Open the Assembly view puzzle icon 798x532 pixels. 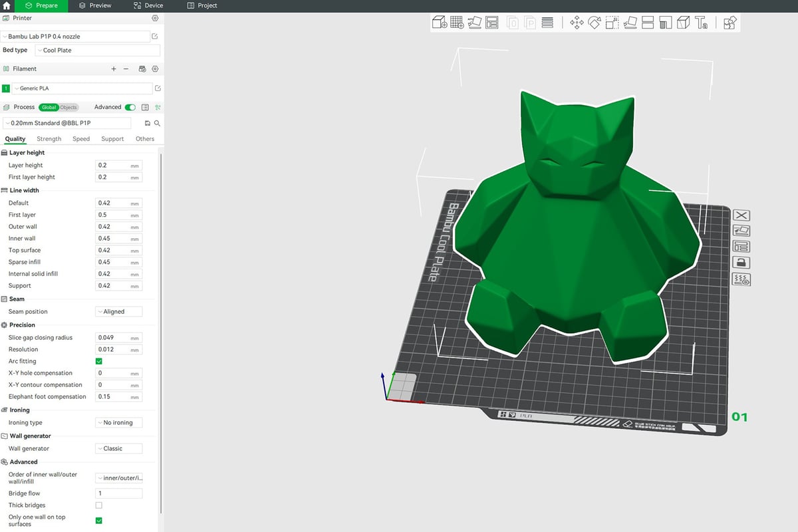pos(730,23)
